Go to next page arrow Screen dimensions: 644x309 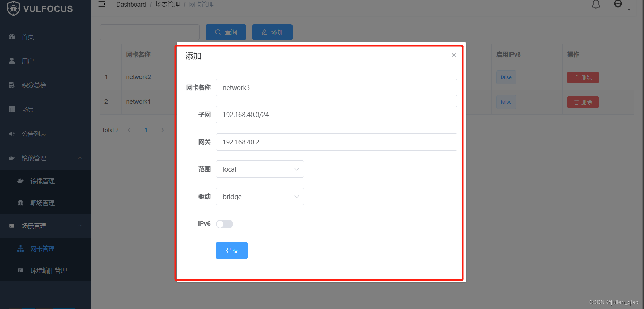pos(162,130)
